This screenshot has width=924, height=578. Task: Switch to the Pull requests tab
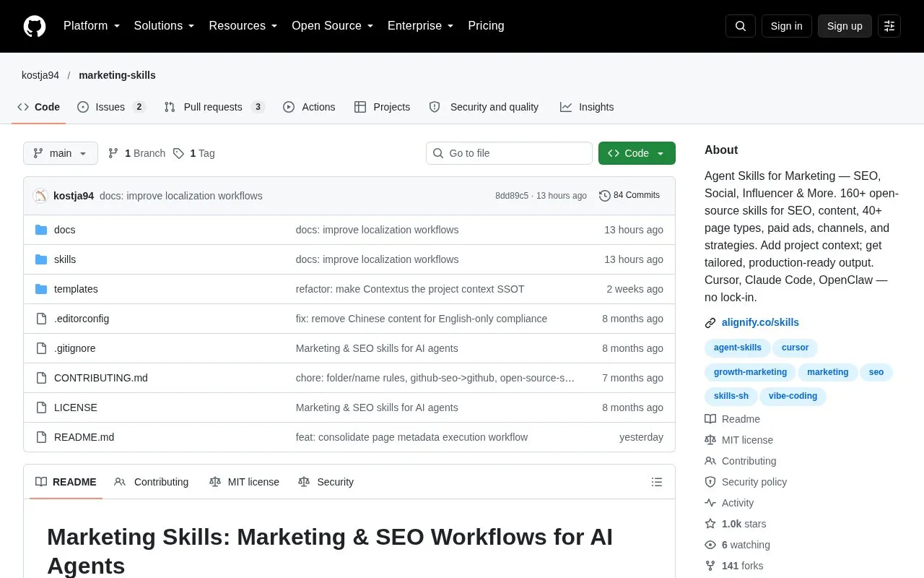(x=214, y=107)
